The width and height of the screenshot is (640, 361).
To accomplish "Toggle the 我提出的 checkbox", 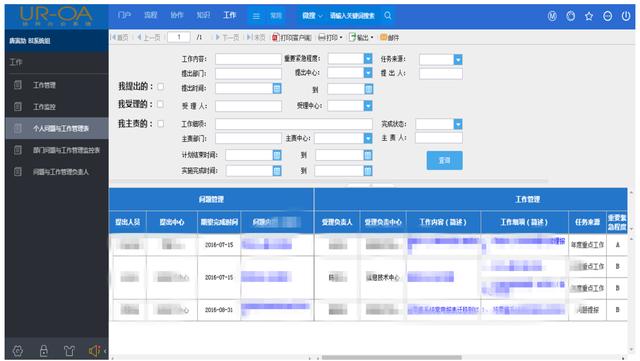I will pos(161,87).
